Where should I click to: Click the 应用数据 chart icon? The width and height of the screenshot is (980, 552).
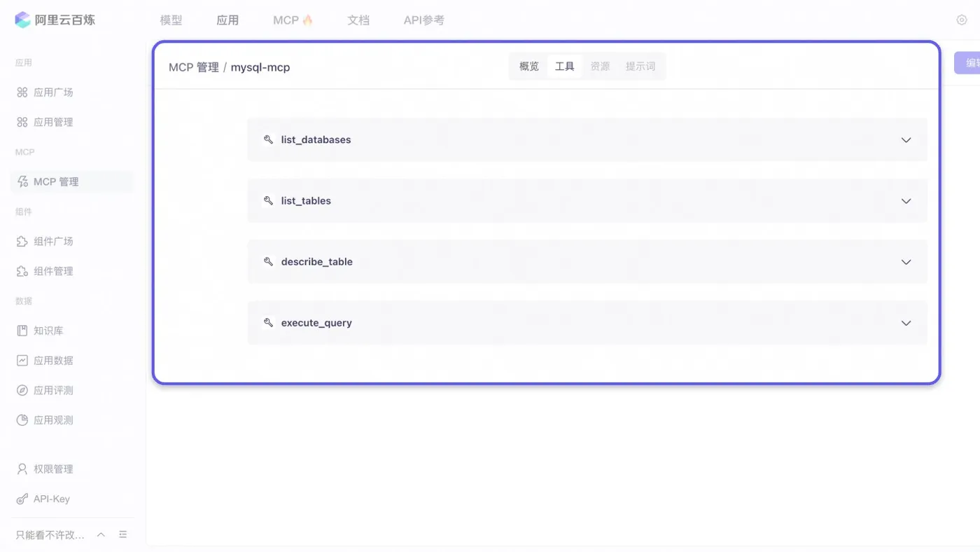(22, 360)
